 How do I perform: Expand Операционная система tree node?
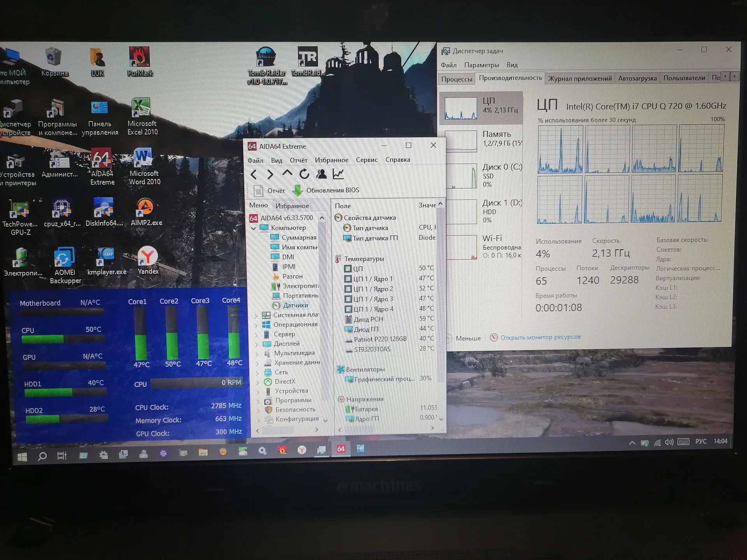(x=257, y=325)
